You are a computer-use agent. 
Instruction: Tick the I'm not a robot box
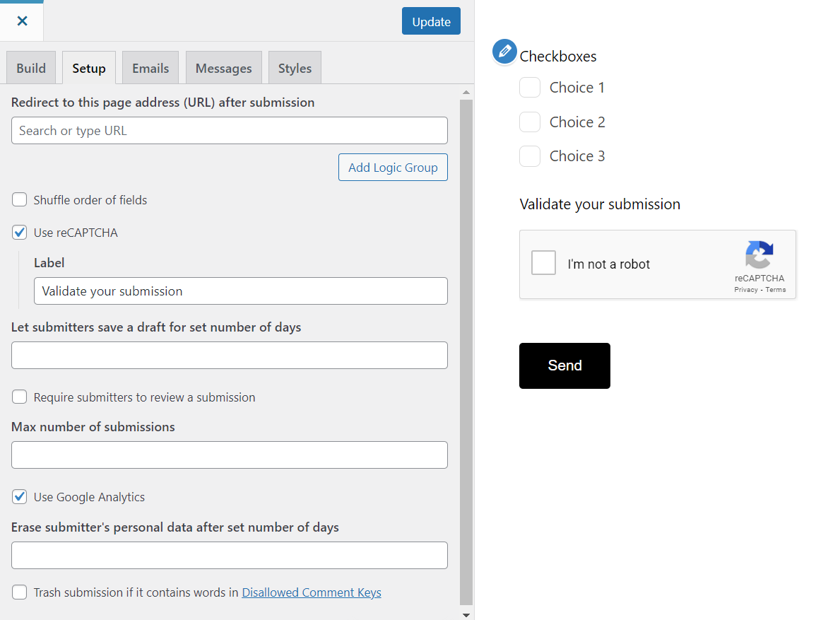coord(543,264)
